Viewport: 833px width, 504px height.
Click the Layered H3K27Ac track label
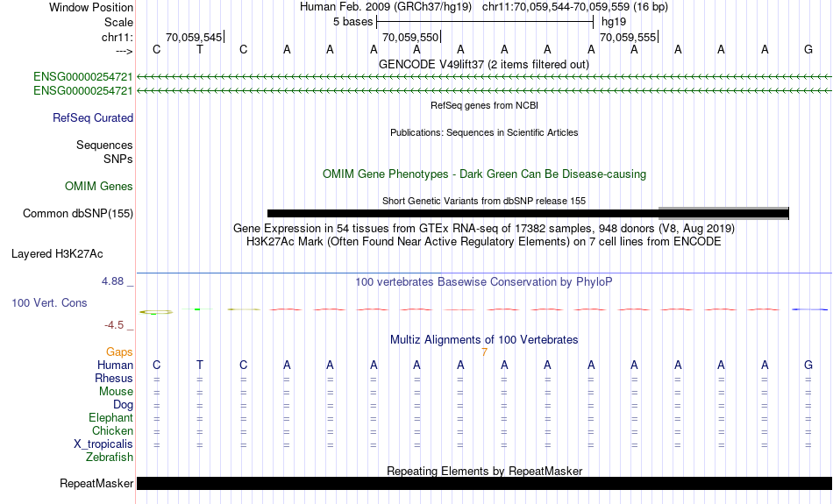[57, 254]
